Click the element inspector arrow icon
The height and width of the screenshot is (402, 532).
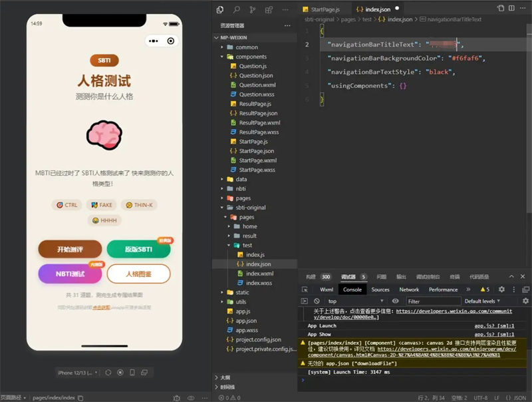[x=305, y=290]
